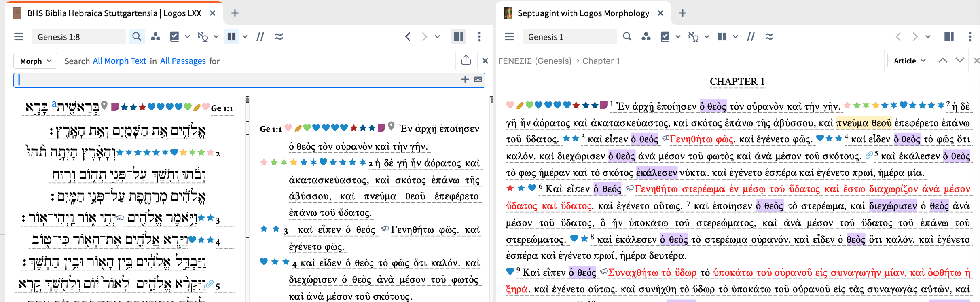Image resolution: width=980 pixels, height=302 pixels.
Task: Expand columns dropdown in Septuagint panel
Action: (735, 37)
